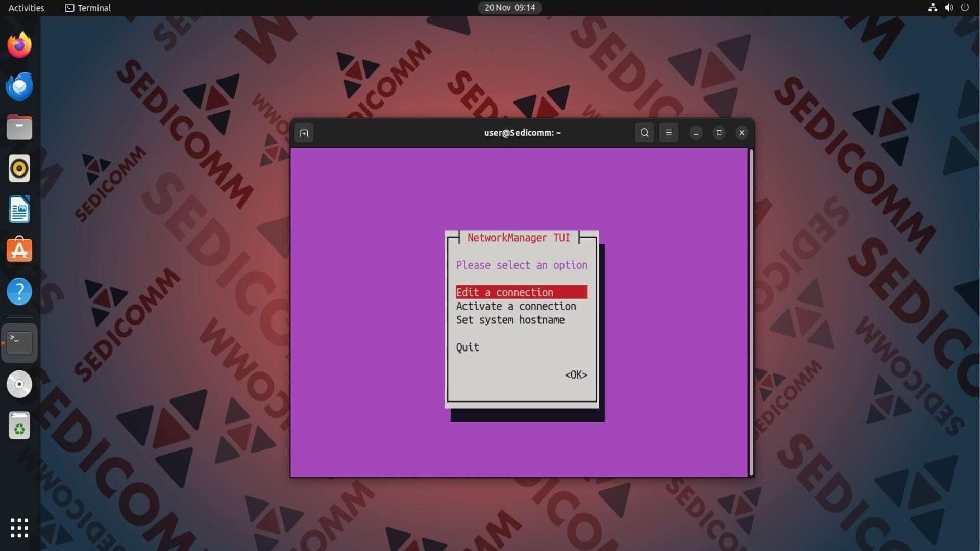Open Rhythmbox music player icon
The height and width of the screenshot is (551, 980).
(19, 168)
